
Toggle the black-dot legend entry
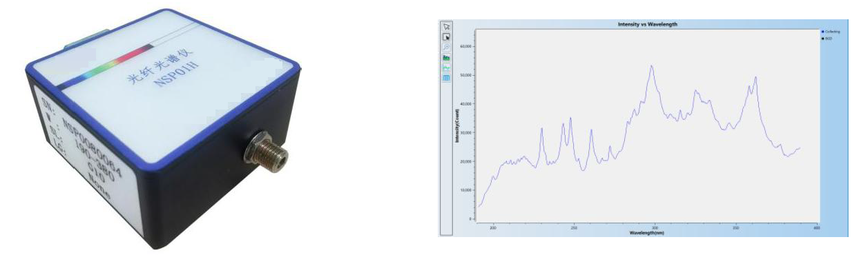coord(826,39)
